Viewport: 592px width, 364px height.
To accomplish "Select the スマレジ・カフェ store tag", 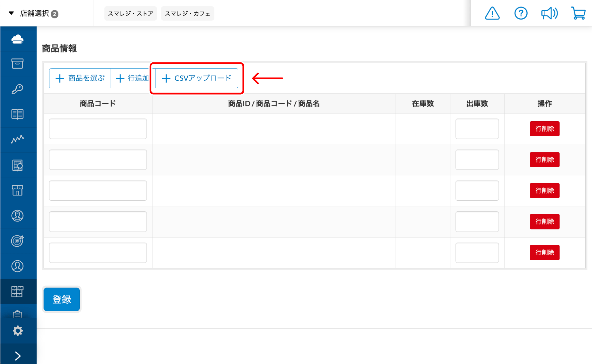I will (x=187, y=14).
